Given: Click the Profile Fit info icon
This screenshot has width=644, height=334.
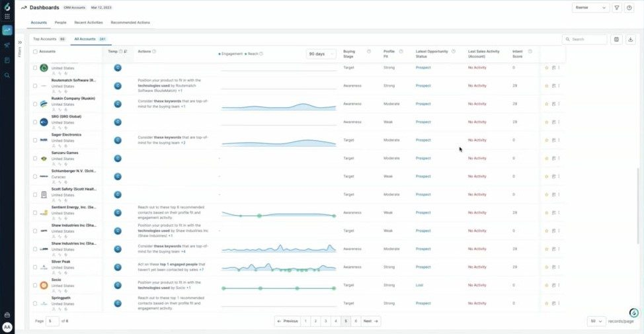Looking at the screenshot, I should [x=401, y=52].
